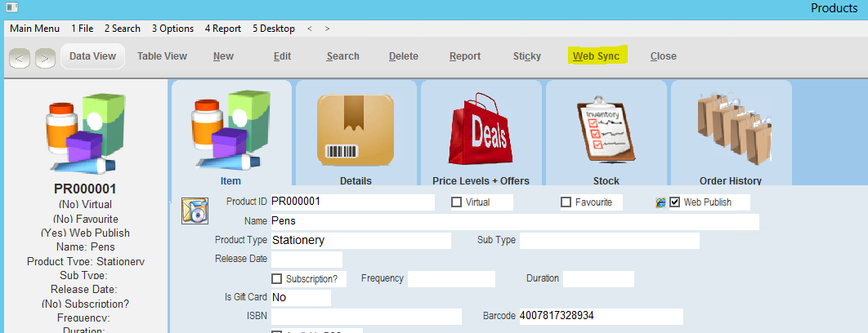Click the next record arrow button
Viewport: 868px width, 333px height.
pyautogui.click(x=45, y=57)
